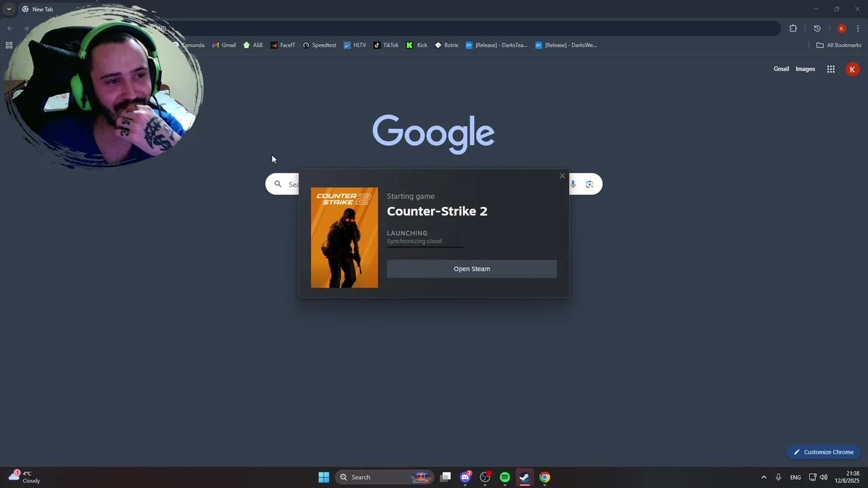Open All Bookmarks folder

point(839,45)
